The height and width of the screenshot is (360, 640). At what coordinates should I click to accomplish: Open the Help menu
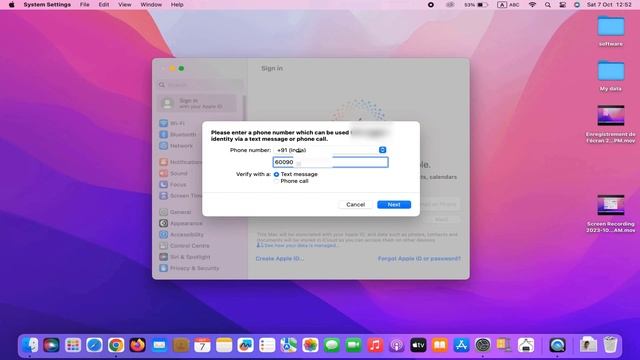177,5
